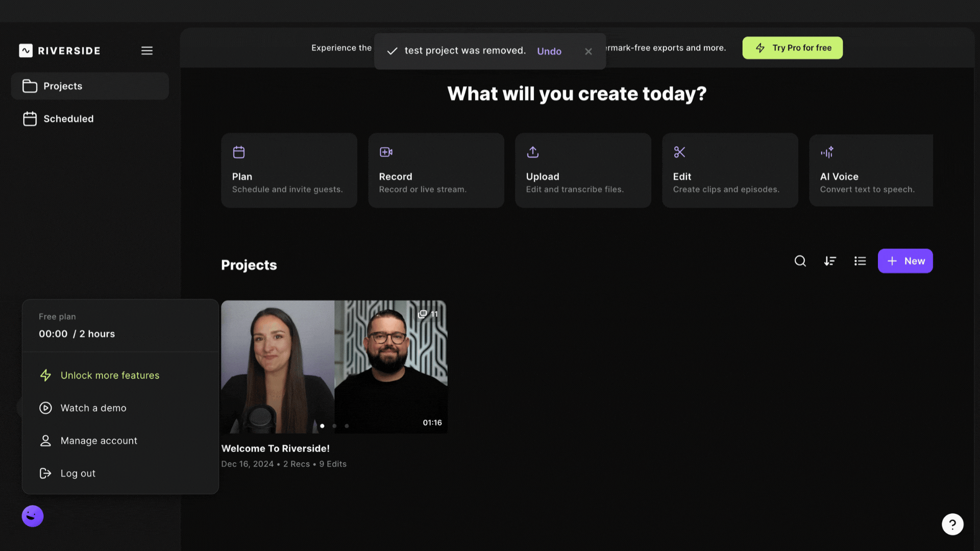Choose the Record card with camera icon
The width and height of the screenshot is (980, 551).
click(436, 170)
